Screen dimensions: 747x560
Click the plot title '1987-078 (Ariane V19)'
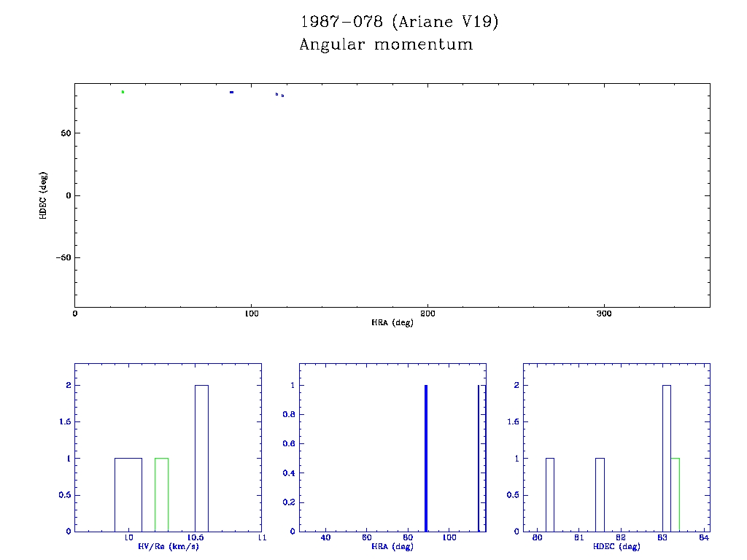coord(399,22)
